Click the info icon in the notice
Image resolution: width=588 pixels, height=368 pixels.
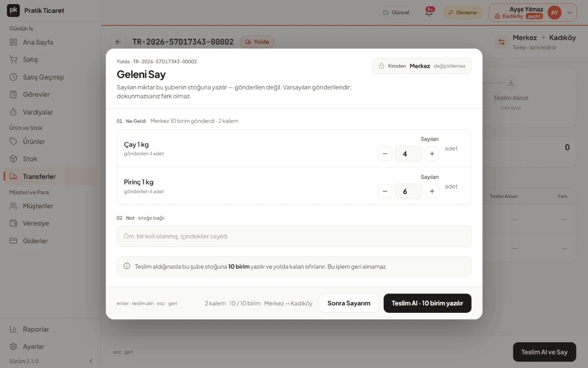click(127, 266)
